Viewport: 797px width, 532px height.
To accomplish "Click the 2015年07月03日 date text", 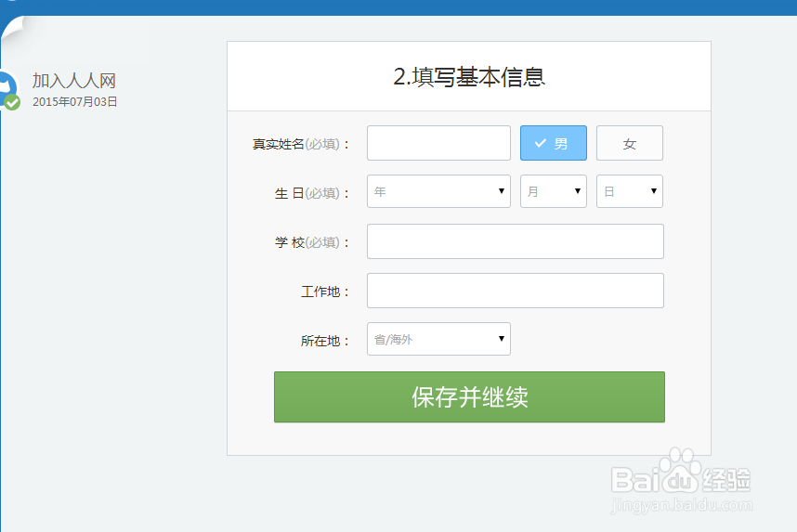I will (x=74, y=101).
